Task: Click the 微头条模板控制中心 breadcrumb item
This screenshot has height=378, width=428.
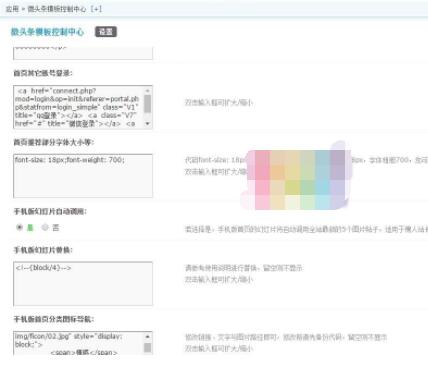Action: pyautogui.click(x=57, y=9)
